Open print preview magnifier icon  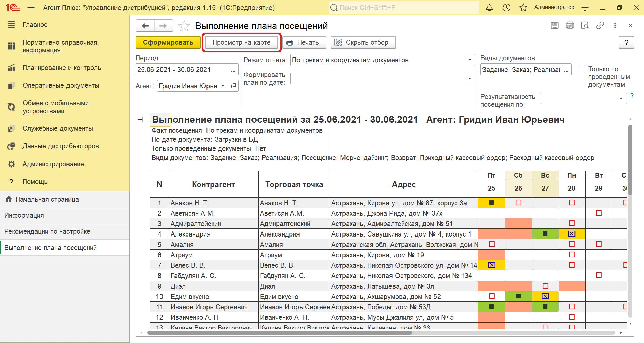[x=585, y=25]
